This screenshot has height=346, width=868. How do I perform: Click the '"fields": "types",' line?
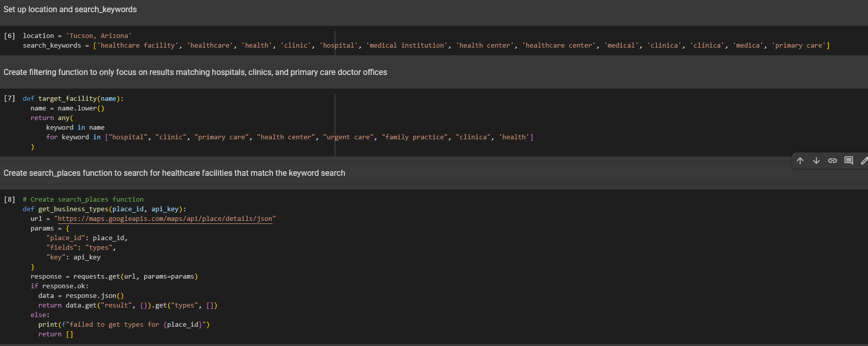click(81, 248)
